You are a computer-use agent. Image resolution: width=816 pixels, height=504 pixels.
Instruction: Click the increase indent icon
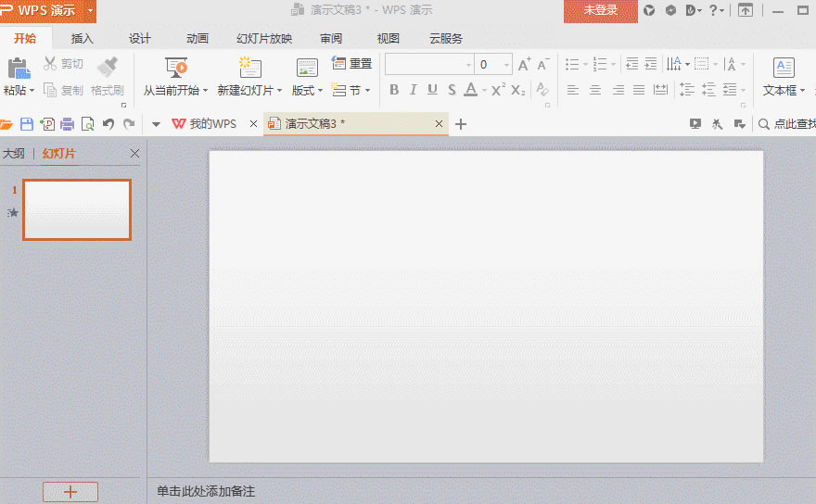[x=651, y=64]
